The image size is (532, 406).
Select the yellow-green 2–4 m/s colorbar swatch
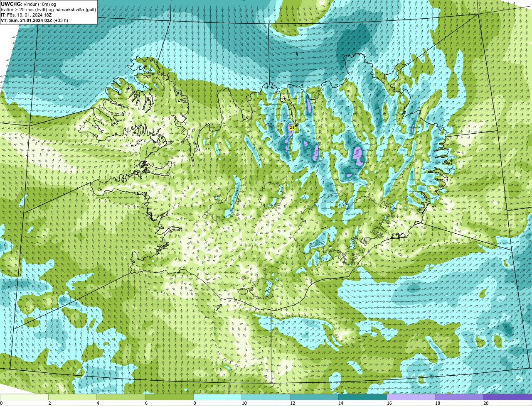73,397
